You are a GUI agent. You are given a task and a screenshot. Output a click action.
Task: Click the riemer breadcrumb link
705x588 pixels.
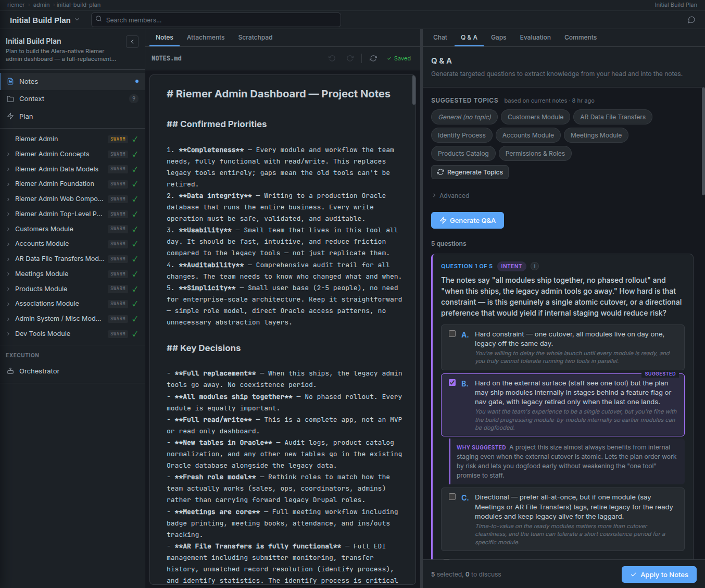tap(16, 5)
